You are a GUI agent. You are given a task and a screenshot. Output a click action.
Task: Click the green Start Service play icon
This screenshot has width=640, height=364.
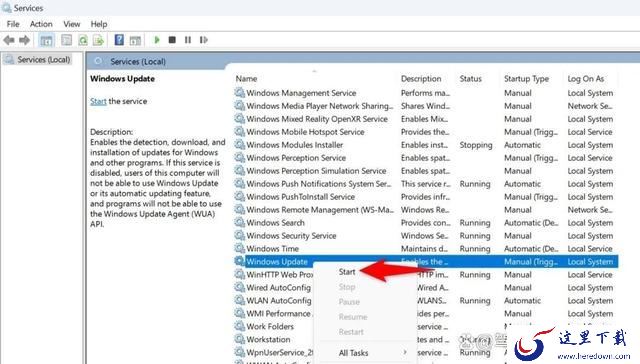coord(156,40)
